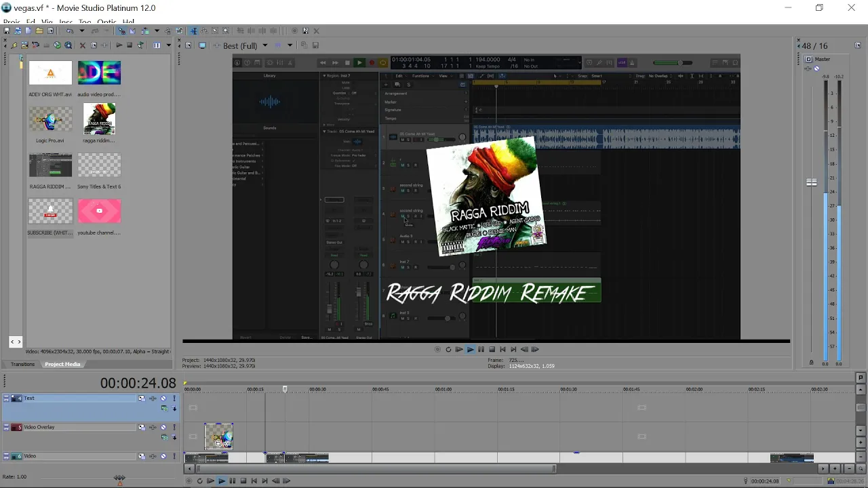Select the Normal Edit tool icon
The image size is (868, 488).
coord(194,30)
